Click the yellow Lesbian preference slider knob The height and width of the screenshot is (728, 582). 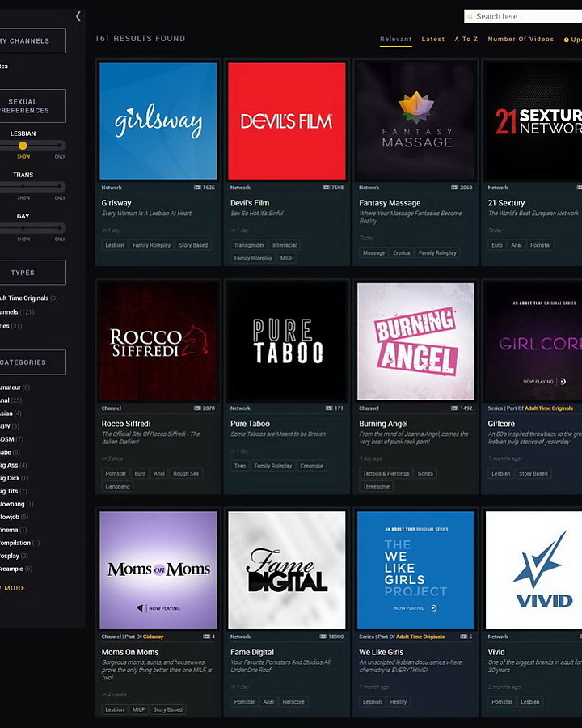click(23, 146)
